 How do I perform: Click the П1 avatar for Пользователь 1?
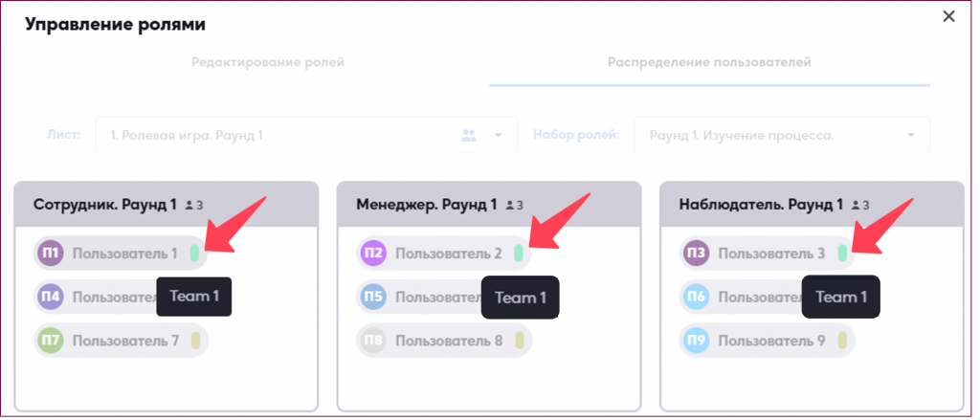(52, 254)
